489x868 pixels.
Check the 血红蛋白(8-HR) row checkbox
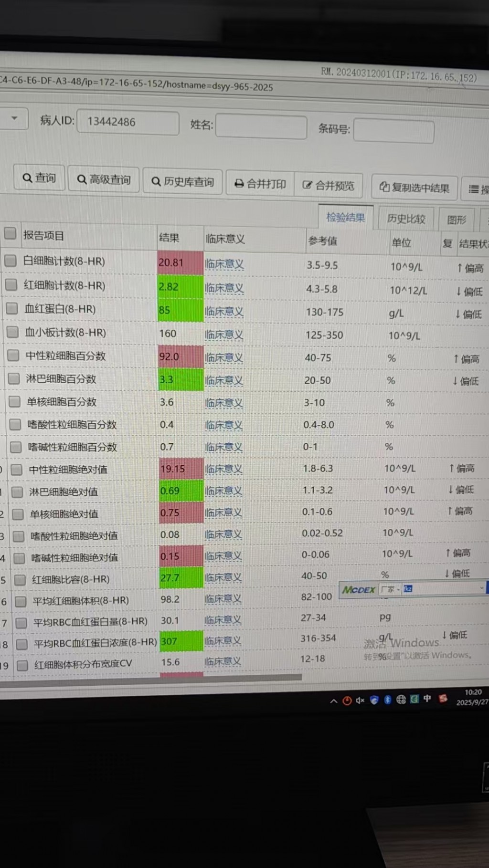tap(12, 308)
